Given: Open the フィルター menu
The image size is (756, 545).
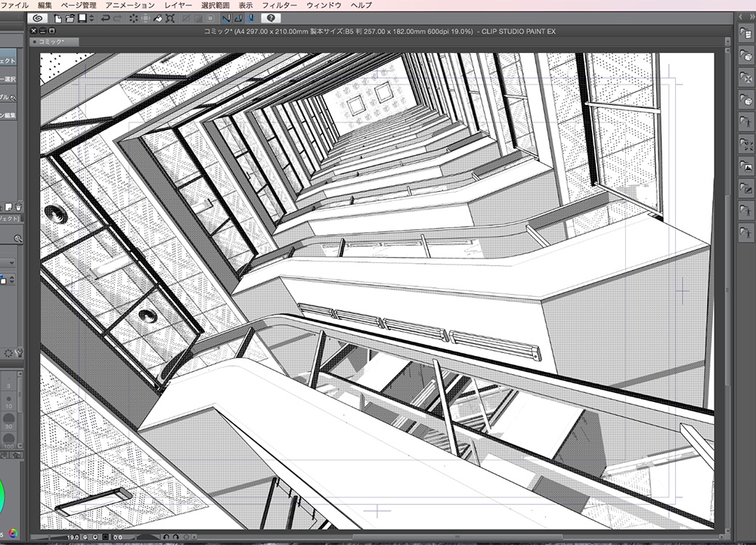Looking at the screenshot, I should coord(279,5).
